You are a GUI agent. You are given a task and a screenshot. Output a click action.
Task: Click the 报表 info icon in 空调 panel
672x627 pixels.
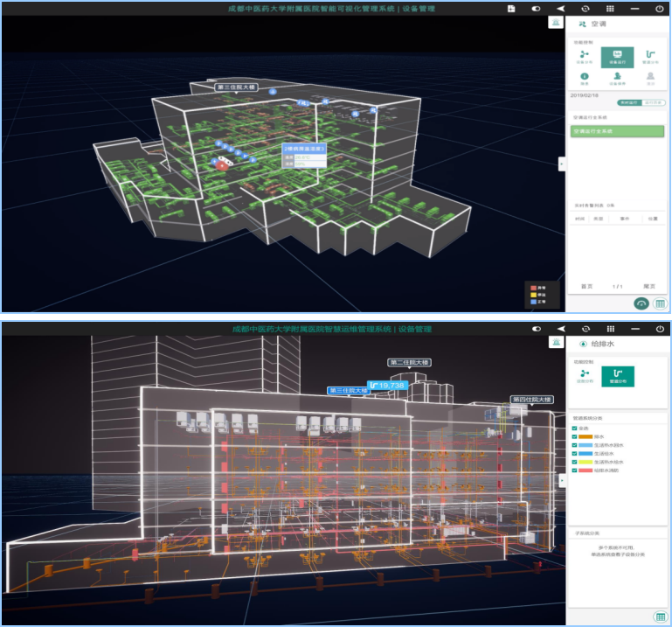point(584,80)
